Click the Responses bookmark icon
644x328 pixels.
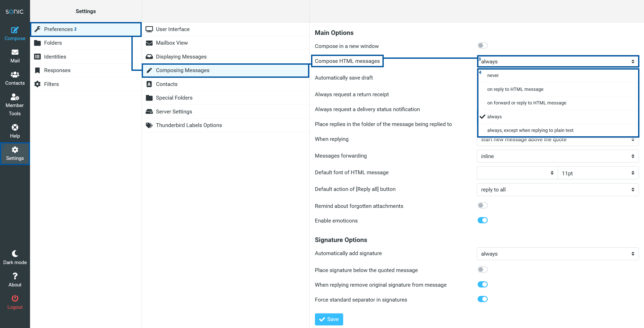pos(37,70)
